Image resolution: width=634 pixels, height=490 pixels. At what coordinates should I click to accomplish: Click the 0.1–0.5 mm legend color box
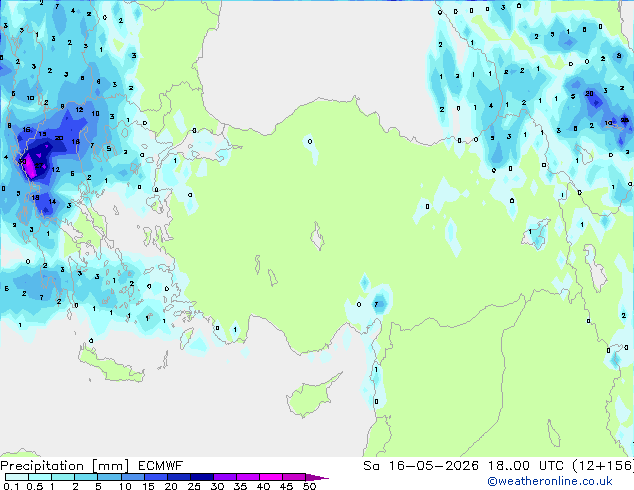pyautogui.click(x=17, y=477)
